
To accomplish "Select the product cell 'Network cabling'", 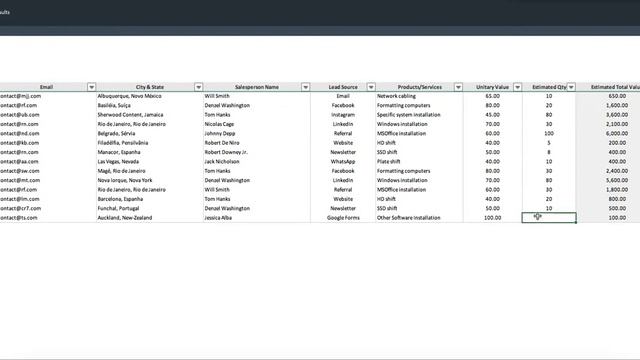I will click(x=420, y=96).
